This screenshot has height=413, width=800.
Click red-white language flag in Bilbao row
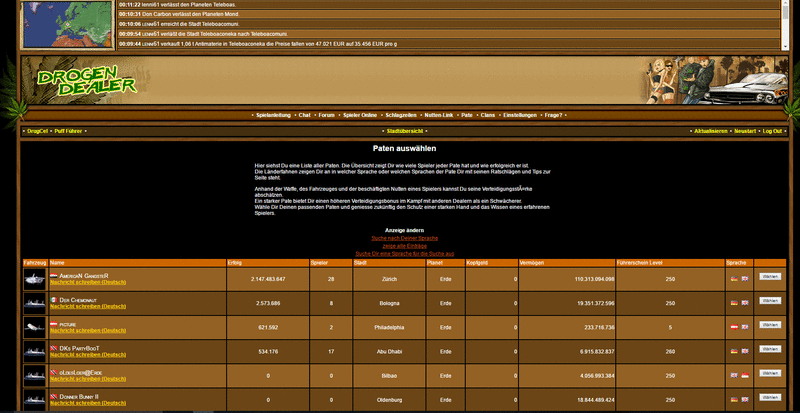click(745, 375)
